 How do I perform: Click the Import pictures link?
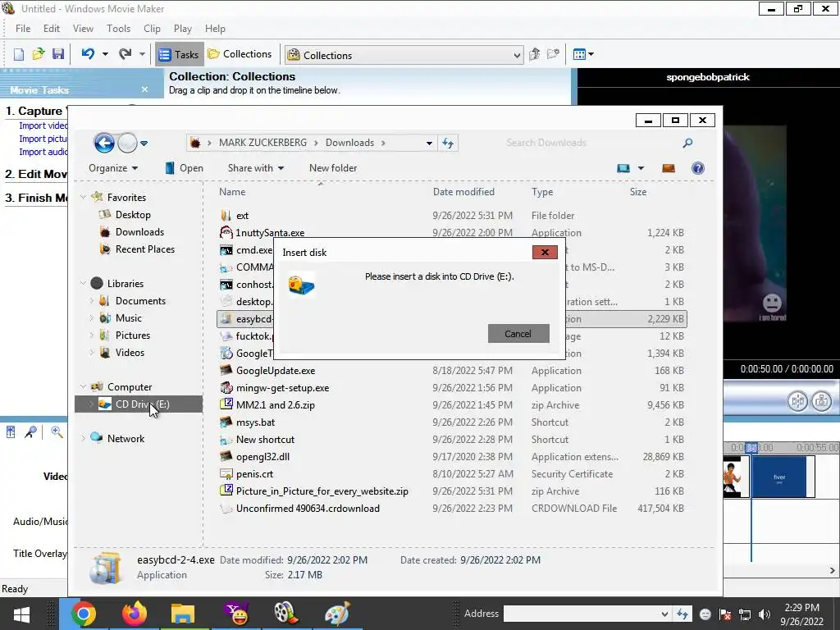click(x=43, y=139)
